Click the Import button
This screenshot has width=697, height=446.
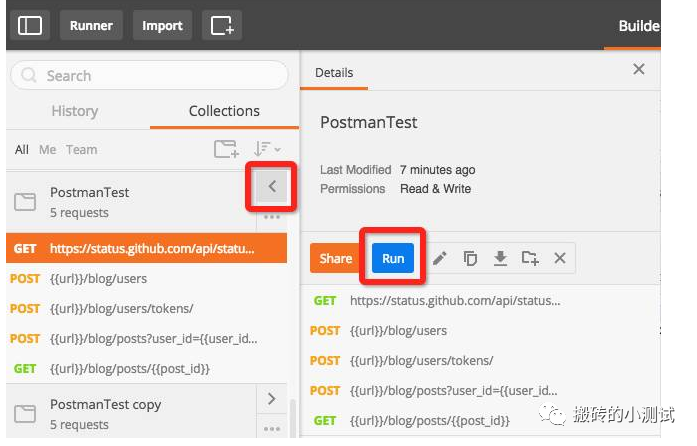point(162,25)
